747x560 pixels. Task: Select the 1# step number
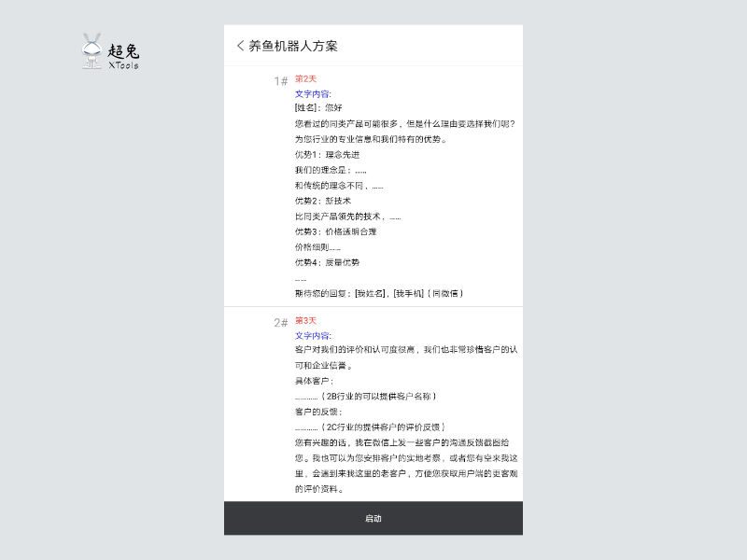[x=280, y=81]
